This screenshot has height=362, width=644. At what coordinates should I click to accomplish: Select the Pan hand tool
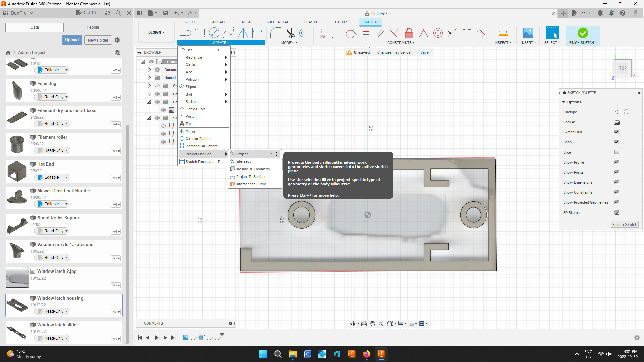(x=373, y=324)
